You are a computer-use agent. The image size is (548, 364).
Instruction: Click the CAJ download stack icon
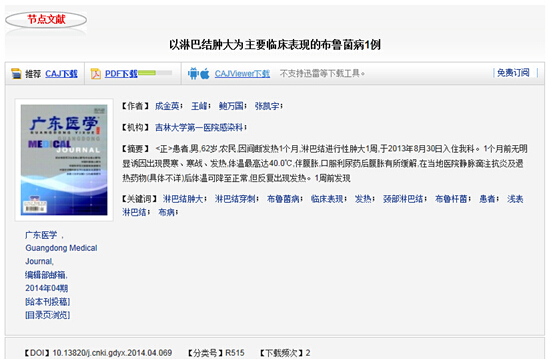(x=16, y=74)
